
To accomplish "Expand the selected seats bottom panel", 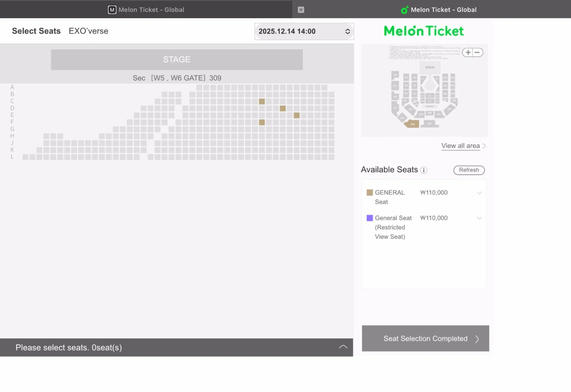I will coord(343,347).
